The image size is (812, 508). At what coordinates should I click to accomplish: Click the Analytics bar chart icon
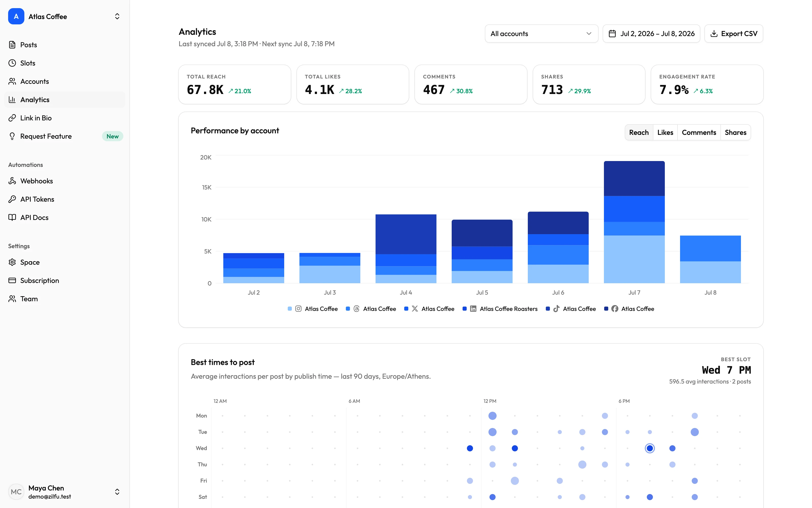[12, 100]
